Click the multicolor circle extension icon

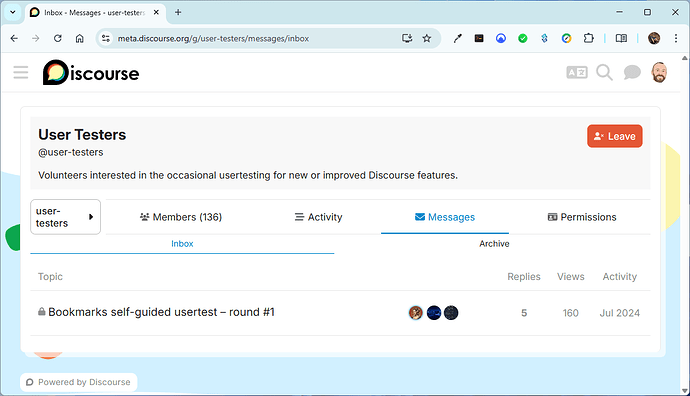(x=566, y=38)
